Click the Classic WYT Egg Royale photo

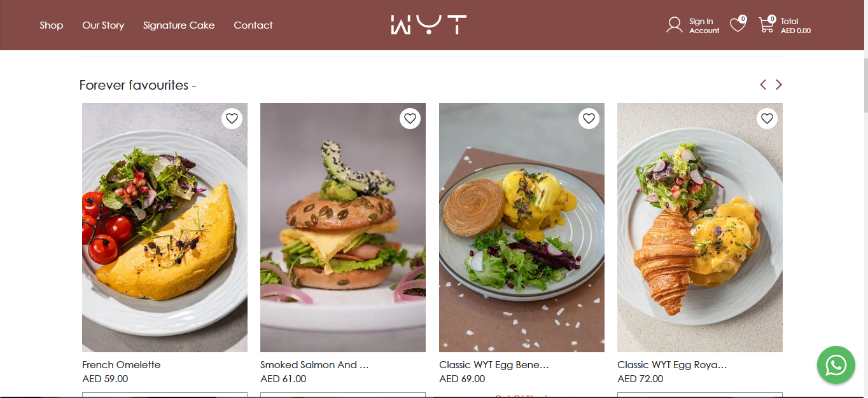point(700,228)
